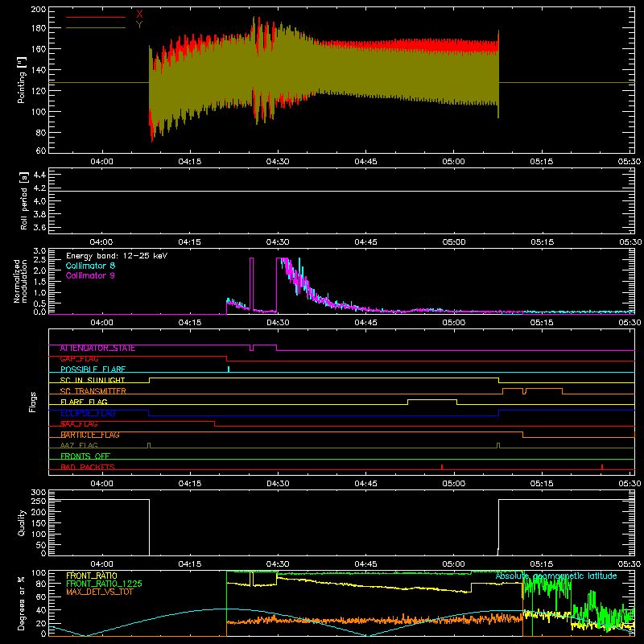Click the 04:30 tick under the Pointing plot
Screen dimensions: 644x644
[278, 162]
